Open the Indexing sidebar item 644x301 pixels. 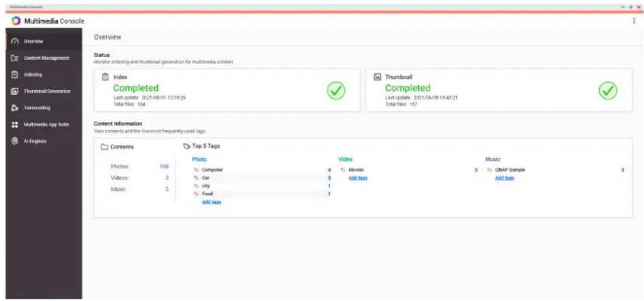(44, 75)
